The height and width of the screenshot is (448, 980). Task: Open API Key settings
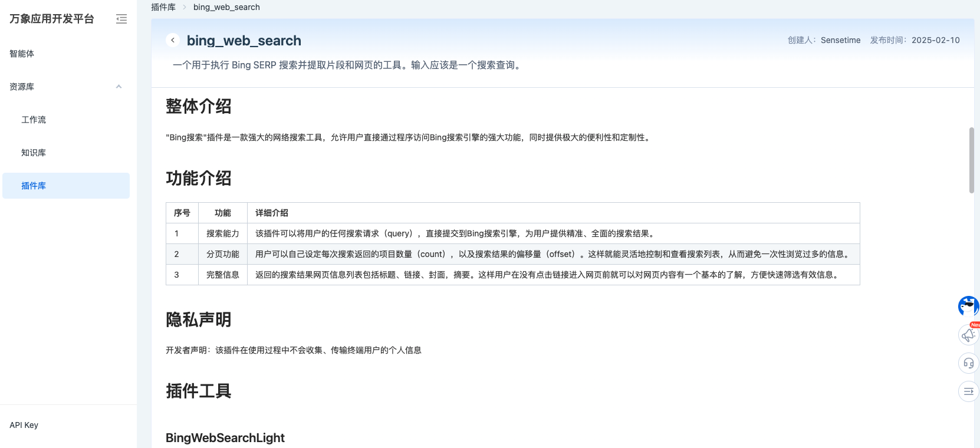pyautogui.click(x=24, y=425)
